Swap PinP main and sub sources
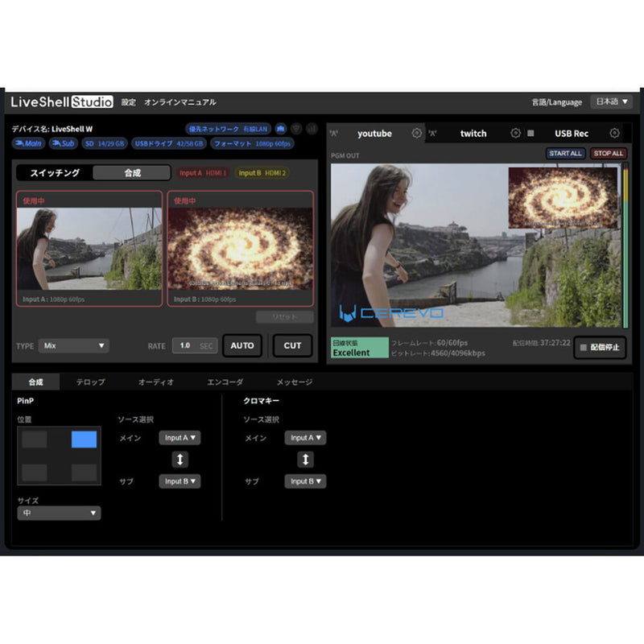 point(180,459)
